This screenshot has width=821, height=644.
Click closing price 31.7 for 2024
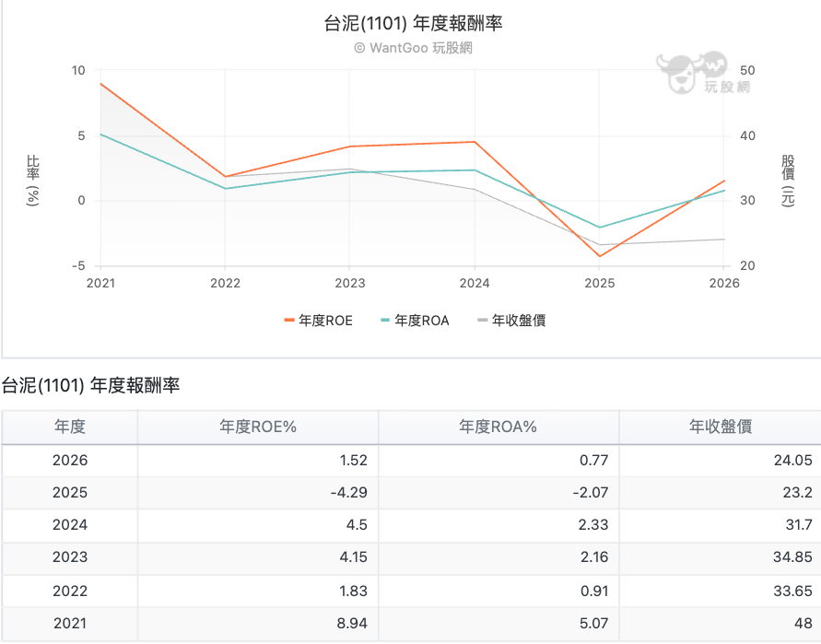[x=799, y=524]
